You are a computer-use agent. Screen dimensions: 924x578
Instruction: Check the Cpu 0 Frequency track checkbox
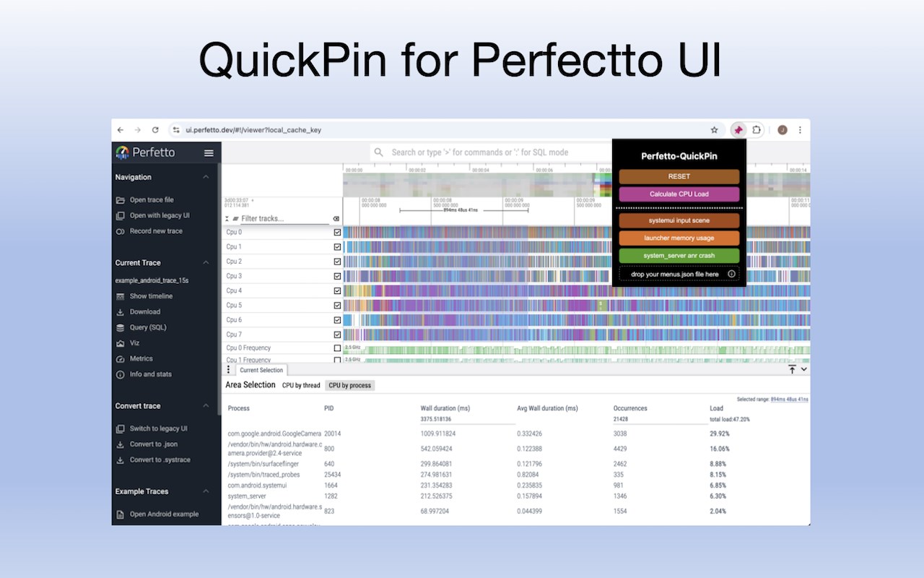[x=337, y=348]
